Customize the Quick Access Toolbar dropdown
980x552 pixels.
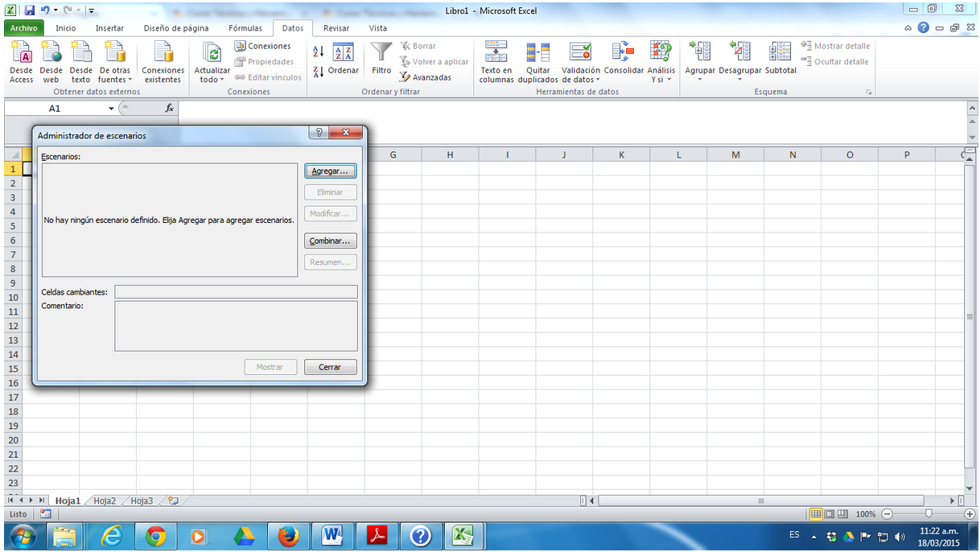click(x=91, y=11)
